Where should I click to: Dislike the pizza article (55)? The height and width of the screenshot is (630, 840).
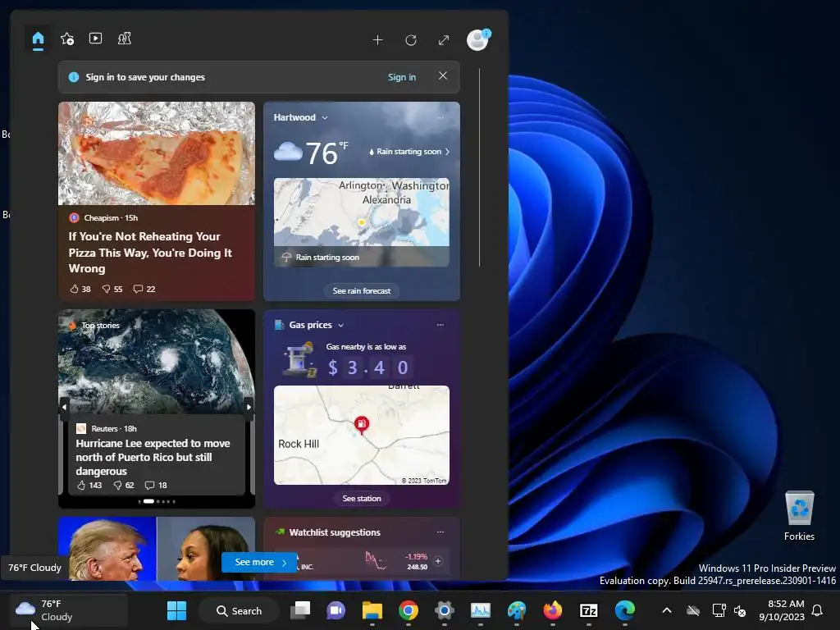(112, 290)
